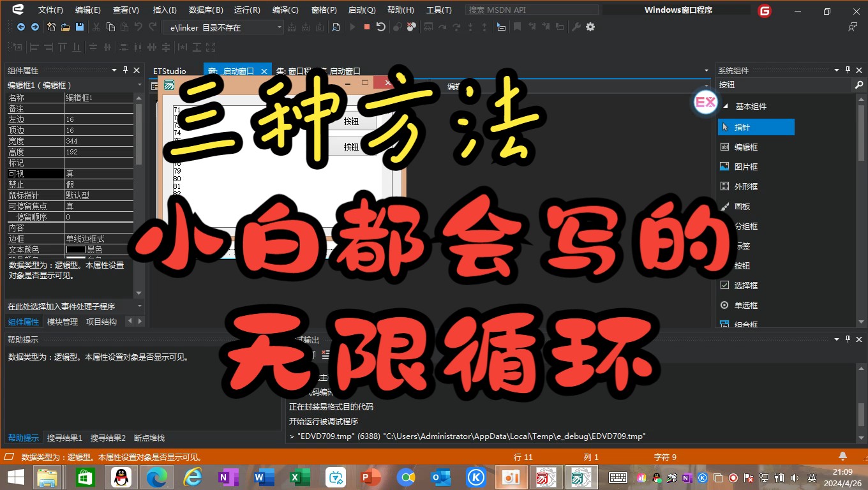The image size is (868, 490).
Task: Open settings gear in the toolbar
Action: pyautogui.click(x=590, y=27)
